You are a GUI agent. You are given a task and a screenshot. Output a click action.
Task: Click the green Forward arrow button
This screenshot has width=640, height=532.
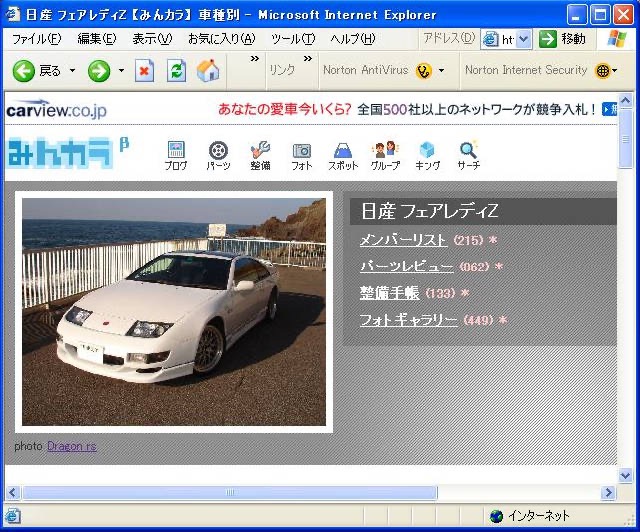click(99, 71)
